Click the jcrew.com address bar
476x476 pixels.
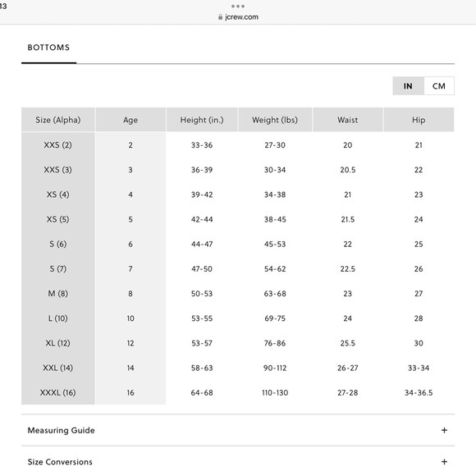click(x=238, y=17)
